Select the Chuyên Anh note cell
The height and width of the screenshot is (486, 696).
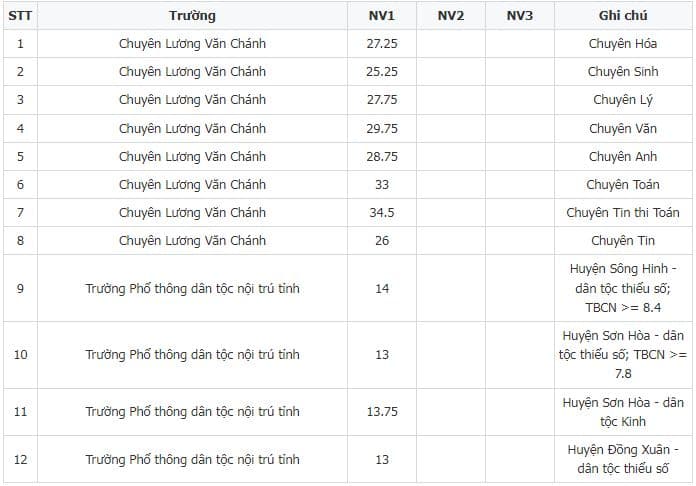(622, 157)
